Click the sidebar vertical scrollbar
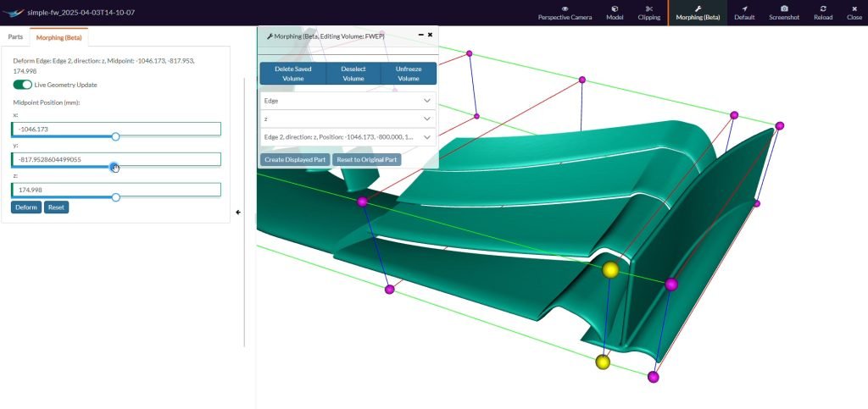Image resolution: width=868 pixels, height=409 pixels. 244,213
